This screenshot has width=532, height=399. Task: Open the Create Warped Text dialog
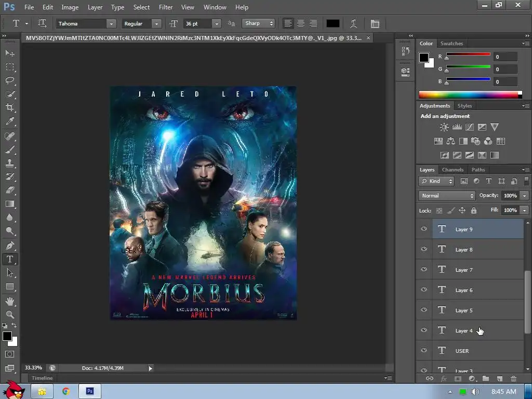[353, 23]
